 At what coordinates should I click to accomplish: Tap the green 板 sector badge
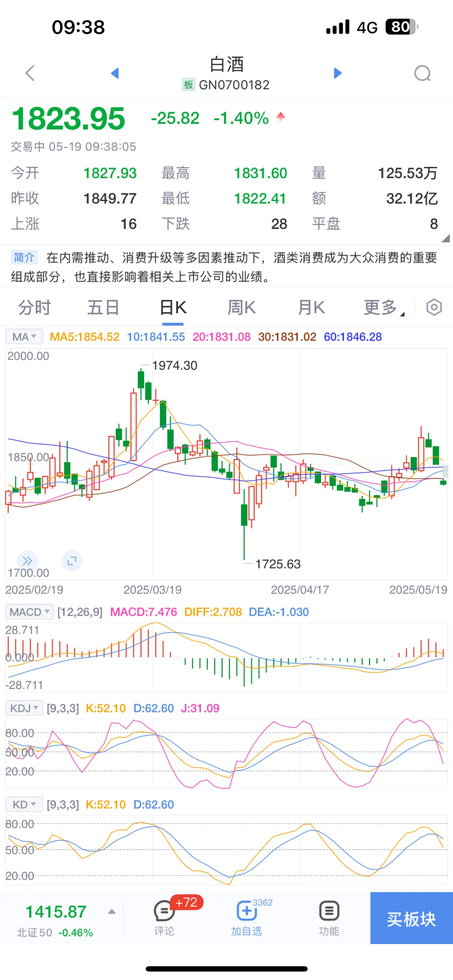(x=188, y=85)
